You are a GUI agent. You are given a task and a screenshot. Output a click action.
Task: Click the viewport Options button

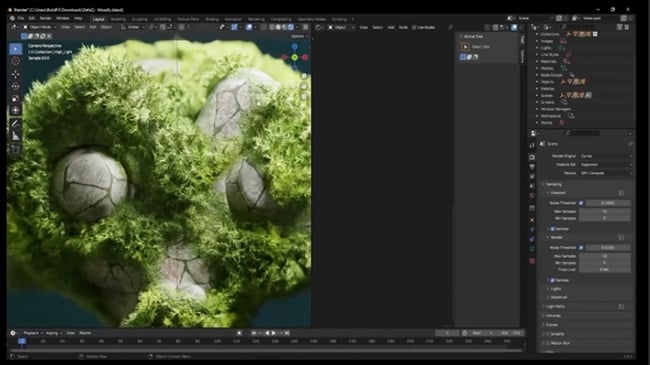coord(298,36)
